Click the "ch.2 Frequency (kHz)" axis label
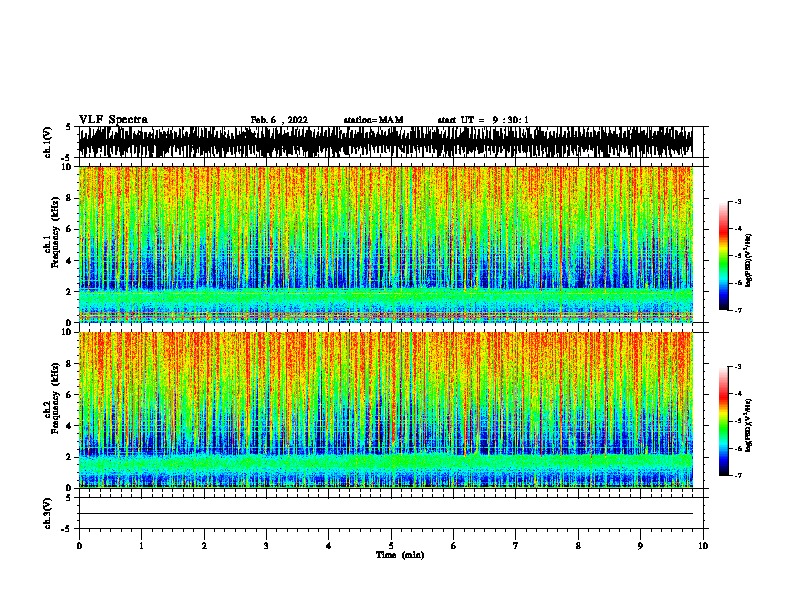Viewport: 792px width, 612px height. (x=52, y=398)
